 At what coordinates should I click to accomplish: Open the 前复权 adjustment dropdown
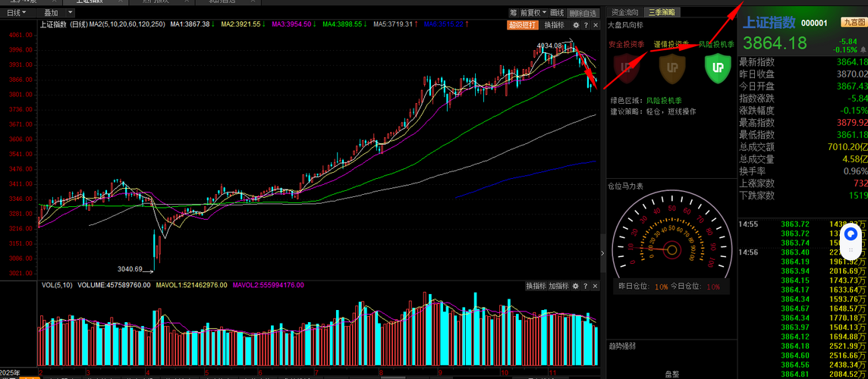[x=533, y=13]
